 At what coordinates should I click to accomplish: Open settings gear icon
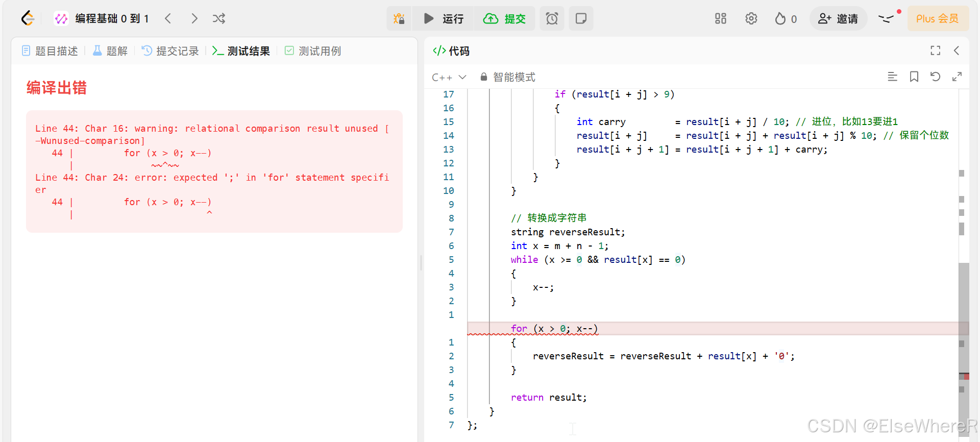[x=751, y=19]
